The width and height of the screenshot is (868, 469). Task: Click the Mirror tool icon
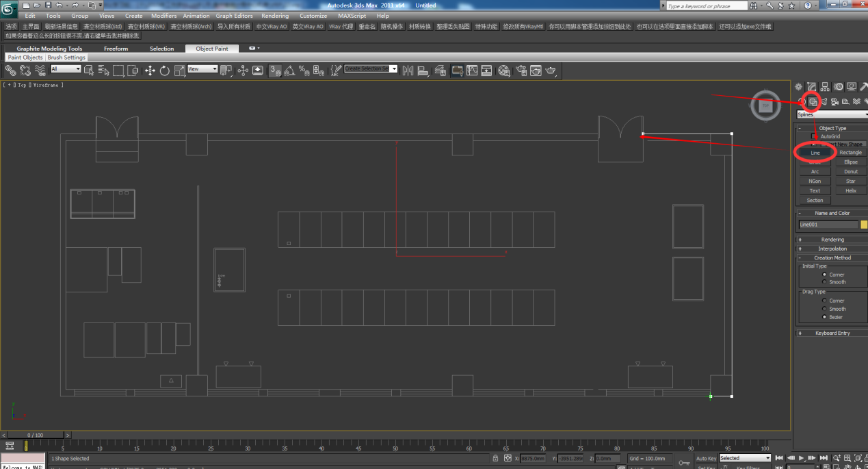(408, 70)
